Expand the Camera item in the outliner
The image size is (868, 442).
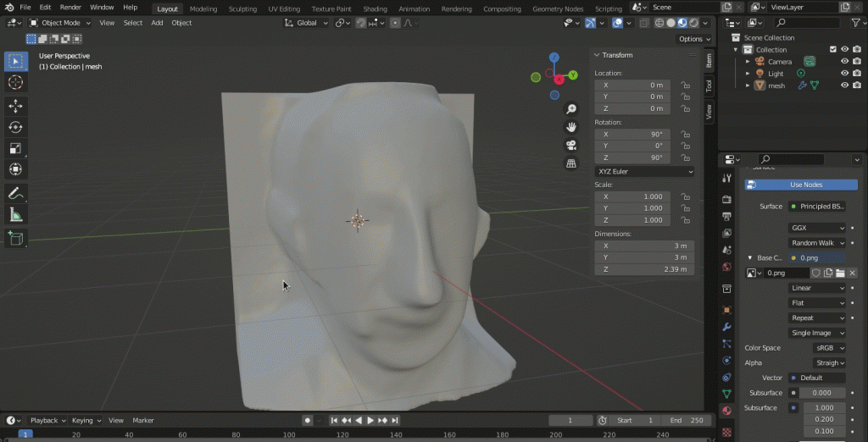[748, 62]
